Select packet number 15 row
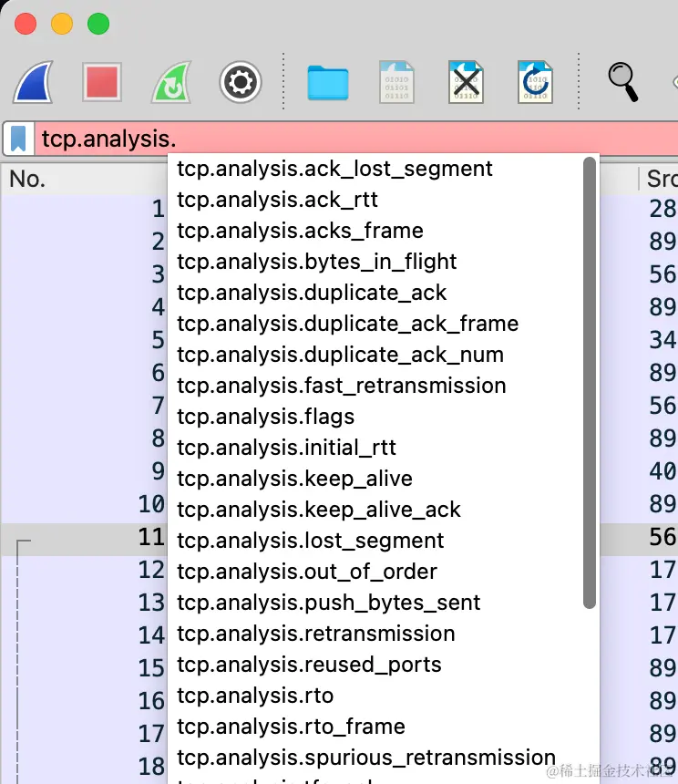The image size is (678, 784). tap(84, 668)
